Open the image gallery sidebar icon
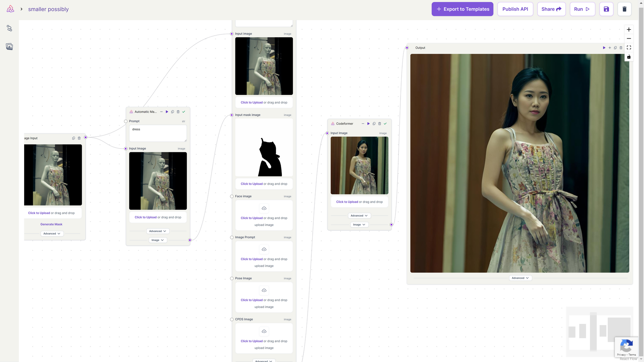The width and height of the screenshot is (644, 362). click(9, 47)
